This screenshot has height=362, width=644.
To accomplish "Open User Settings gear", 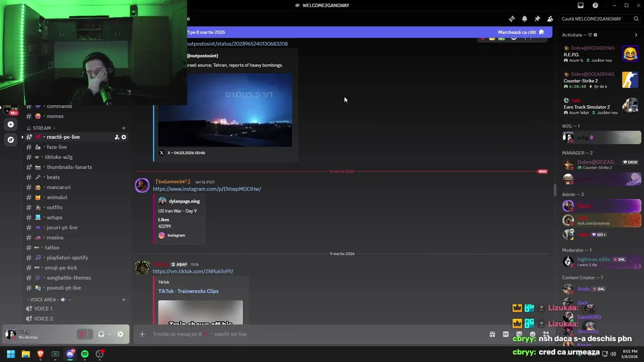I will (120, 334).
